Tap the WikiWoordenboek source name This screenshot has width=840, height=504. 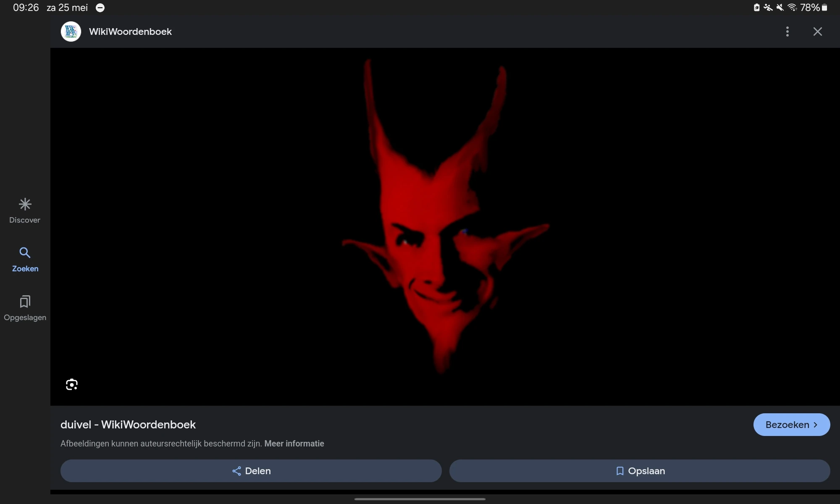coord(130,31)
